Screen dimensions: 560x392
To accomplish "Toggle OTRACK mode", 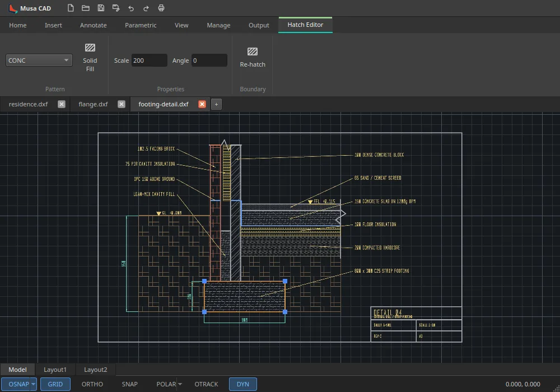I will 206,384.
